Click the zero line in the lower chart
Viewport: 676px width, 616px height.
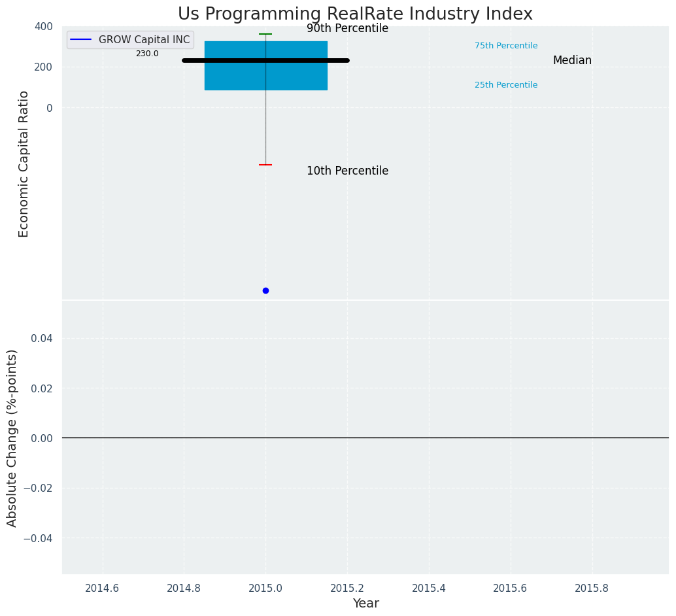coord(365,438)
